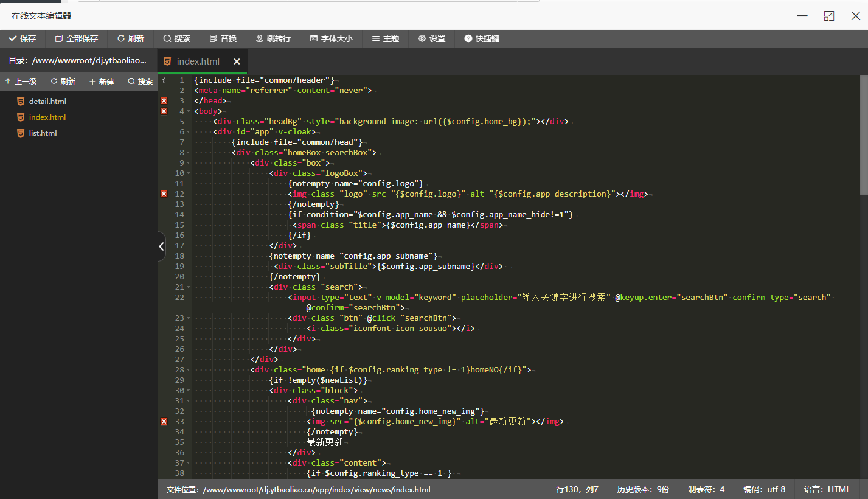This screenshot has width=868, height=499.
Task: Switch to the index.html editor tab
Action: (198, 61)
